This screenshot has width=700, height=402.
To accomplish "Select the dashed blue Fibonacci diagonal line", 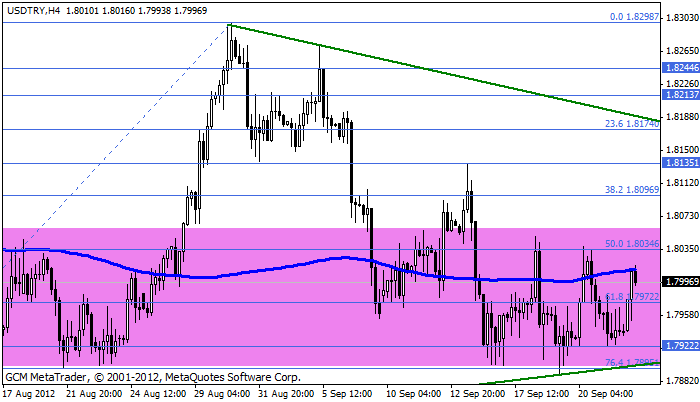I will 116,146.
